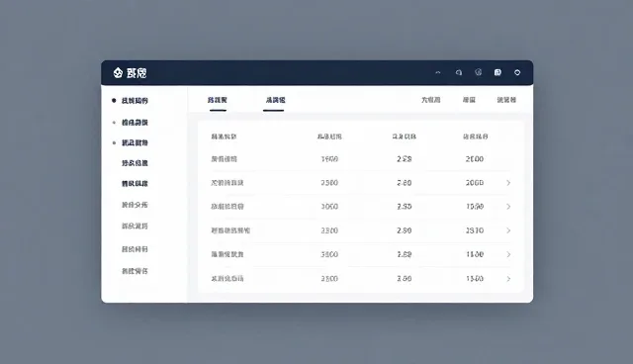Click the first gray link right of the tabs
Image resolution: width=633 pixels, height=364 pixels.
pos(431,100)
